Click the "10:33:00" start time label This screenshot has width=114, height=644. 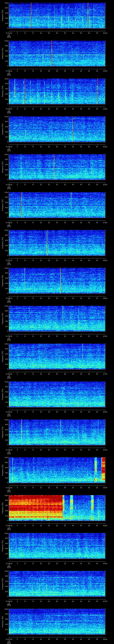pyautogui.click(x=9, y=109)
